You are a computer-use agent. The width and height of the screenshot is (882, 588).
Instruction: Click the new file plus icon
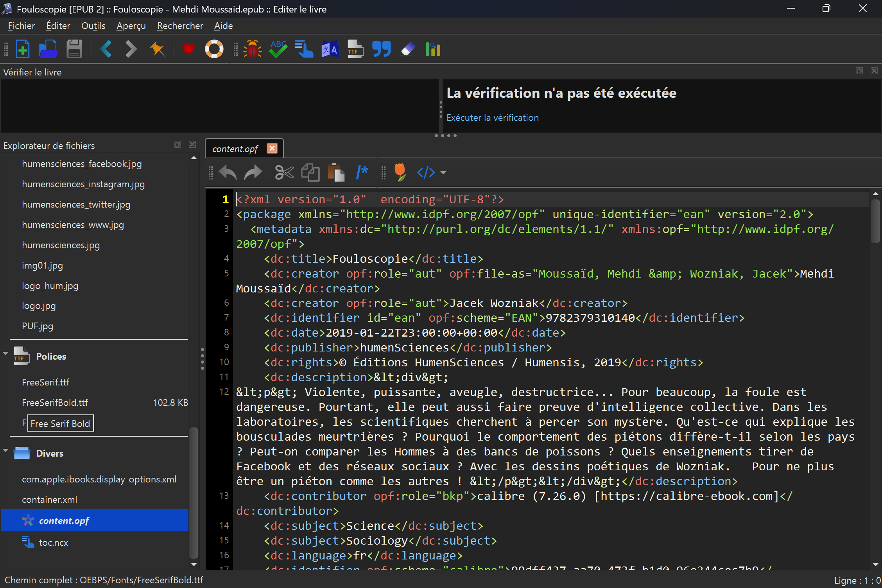[23, 50]
